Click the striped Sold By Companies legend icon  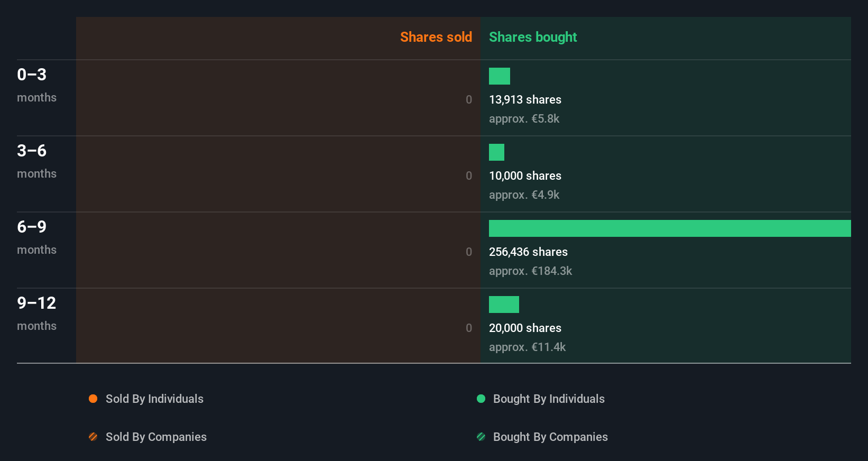[93, 437]
